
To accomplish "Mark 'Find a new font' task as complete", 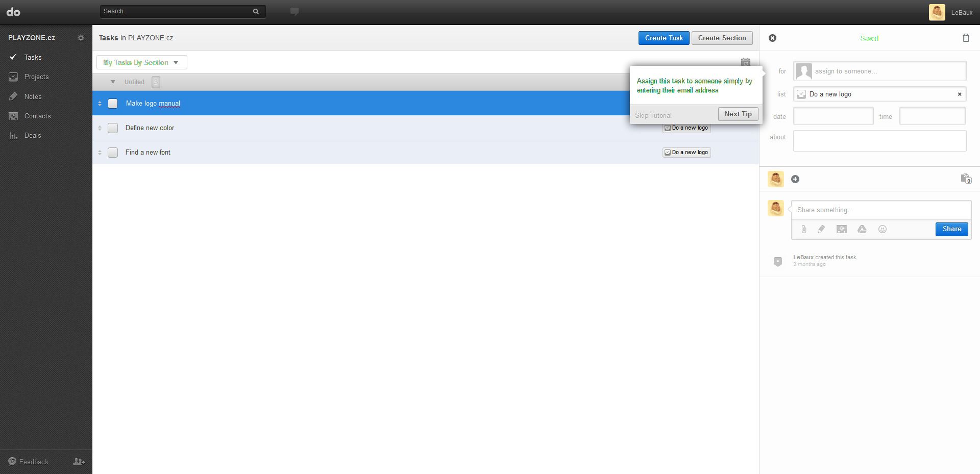I will pos(113,152).
